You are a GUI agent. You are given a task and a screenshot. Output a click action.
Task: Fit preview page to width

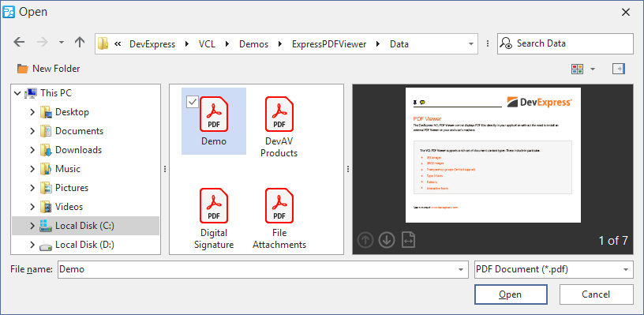coord(408,240)
